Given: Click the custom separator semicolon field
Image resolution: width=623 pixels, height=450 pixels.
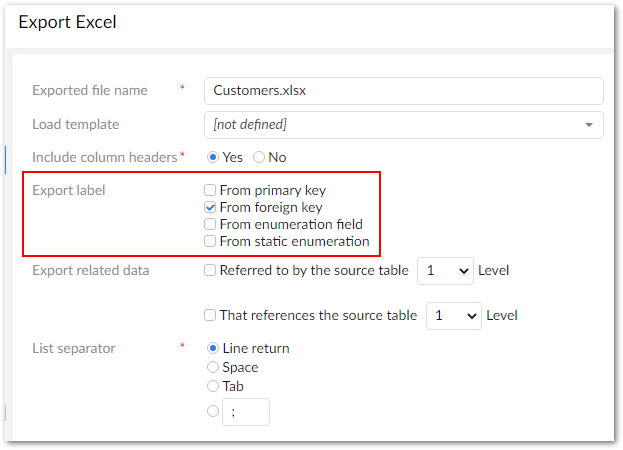Looking at the screenshot, I should click(x=245, y=412).
